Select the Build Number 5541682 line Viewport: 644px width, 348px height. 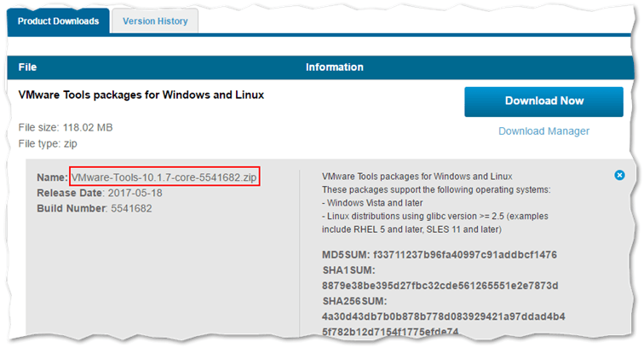95,209
